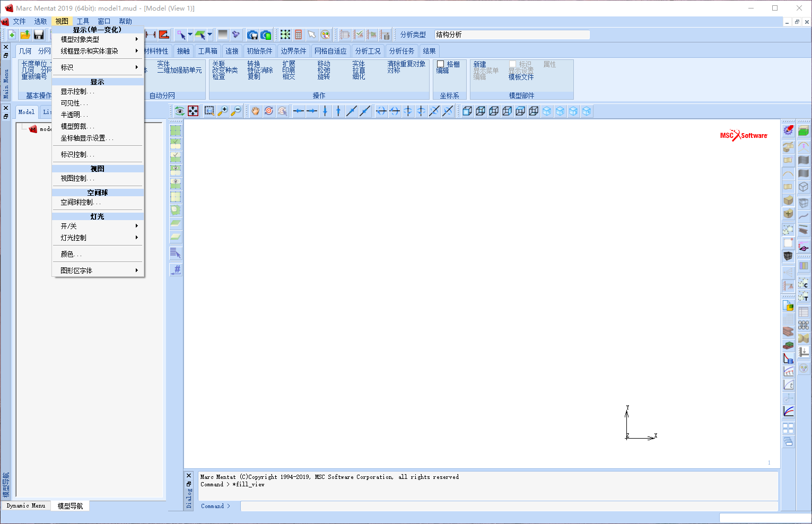Viewport: 812px width, 524px height.
Task: Click the calculator icon in the top toolbar
Action: click(299, 34)
